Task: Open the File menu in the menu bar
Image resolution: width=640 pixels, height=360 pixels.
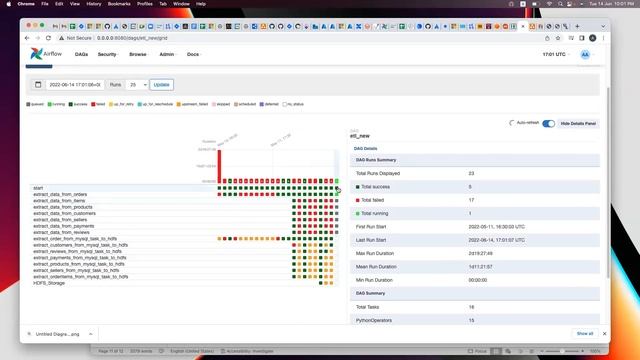Action: tap(45, 4)
